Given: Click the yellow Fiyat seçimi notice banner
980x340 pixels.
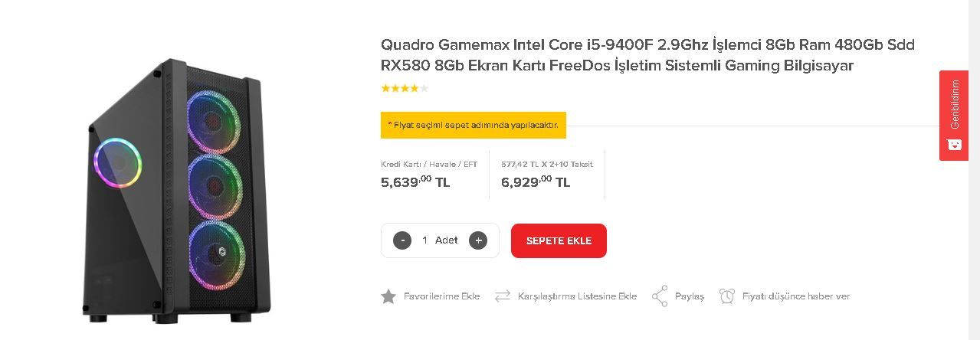Looking at the screenshot, I should (473, 125).
